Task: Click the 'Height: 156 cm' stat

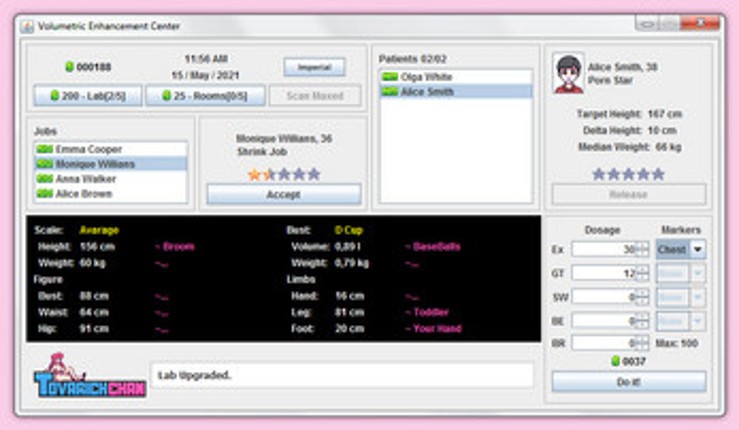Action: point(76,247)
